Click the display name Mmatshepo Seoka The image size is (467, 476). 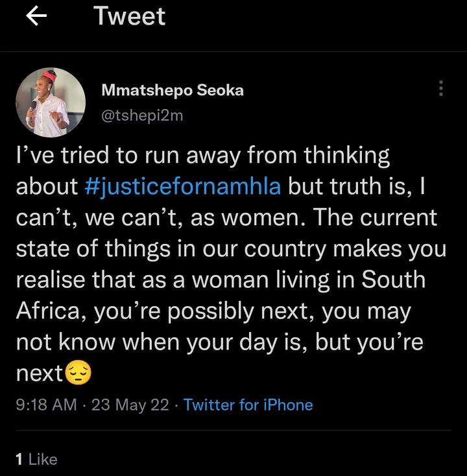pyautogui.click(x=173, y=90)
